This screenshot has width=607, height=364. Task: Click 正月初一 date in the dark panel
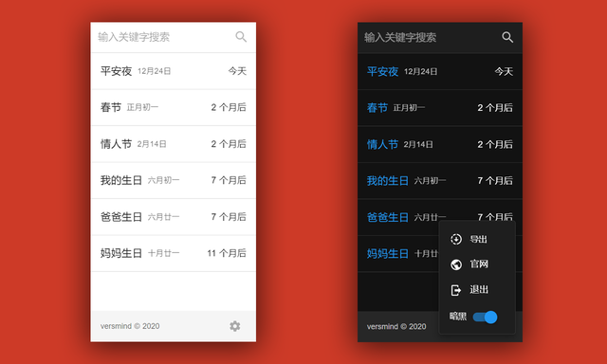point(409,107)
